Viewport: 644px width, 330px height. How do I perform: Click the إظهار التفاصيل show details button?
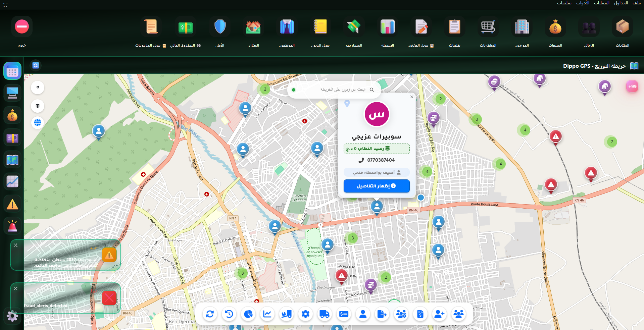[377, 186]
